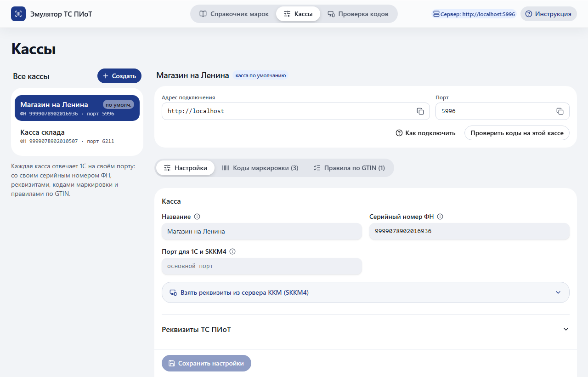Click the Адрес подключения field
Screen dimensions: 588x377
click(x=296, y=111)
